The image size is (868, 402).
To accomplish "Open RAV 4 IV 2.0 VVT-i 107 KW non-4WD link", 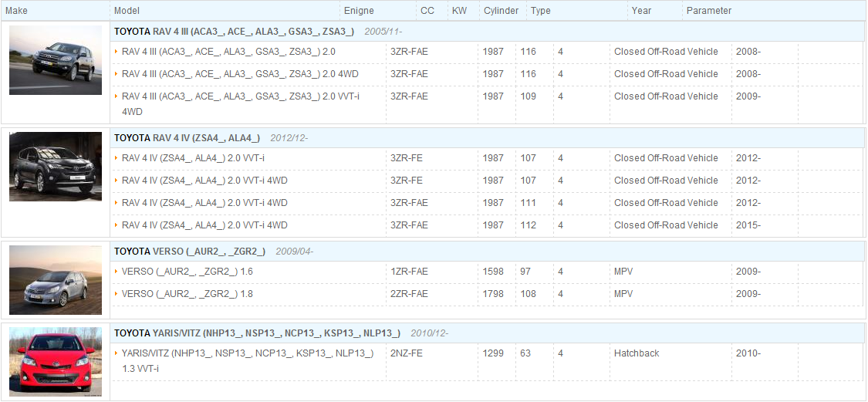I will click(193, 158).
